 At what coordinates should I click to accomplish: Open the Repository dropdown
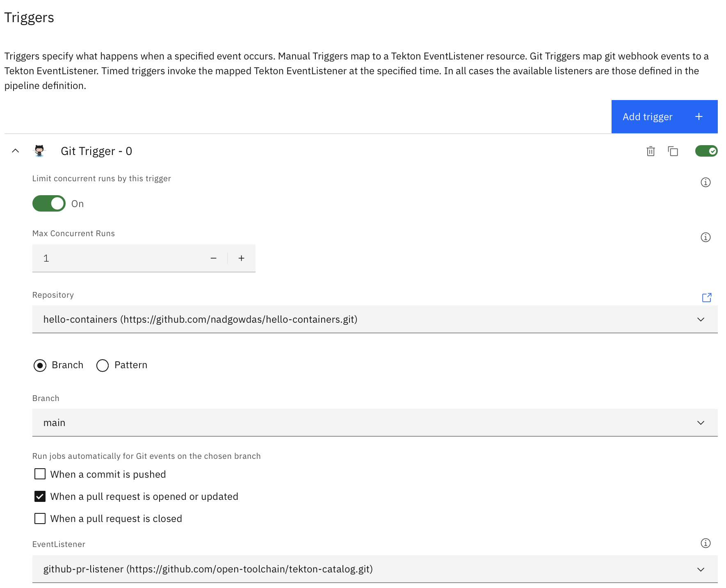pos(375,319)
